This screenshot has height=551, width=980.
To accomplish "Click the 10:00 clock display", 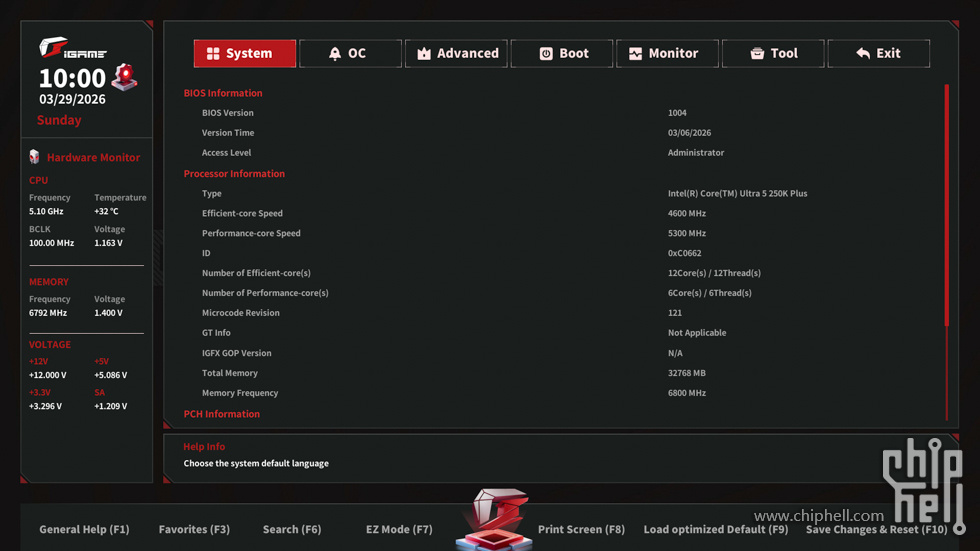I will [x=72, y=78].
